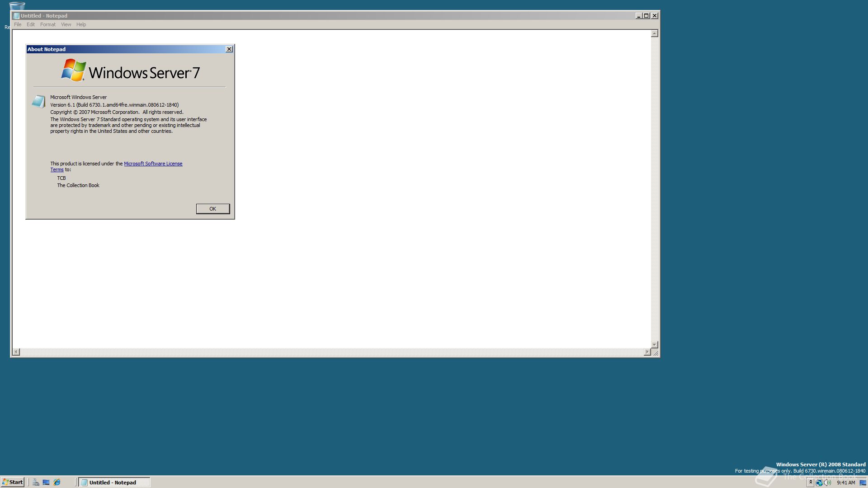Open the Start menu
This screenshot has height=488, width=868.
click(x=13, y=482)
